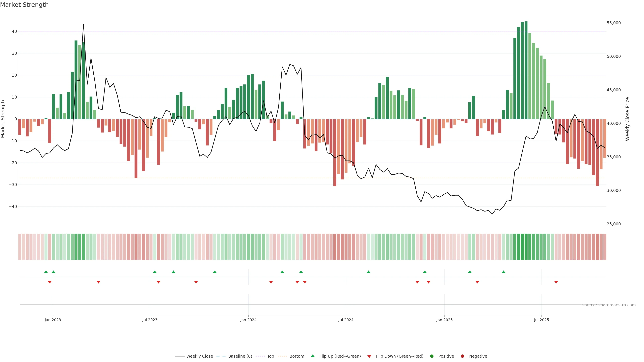Image resolution: width=644 pixels, height=362 pixels.
Task: Click the green Flip Up legend triangle
Action: click(312, 356)
